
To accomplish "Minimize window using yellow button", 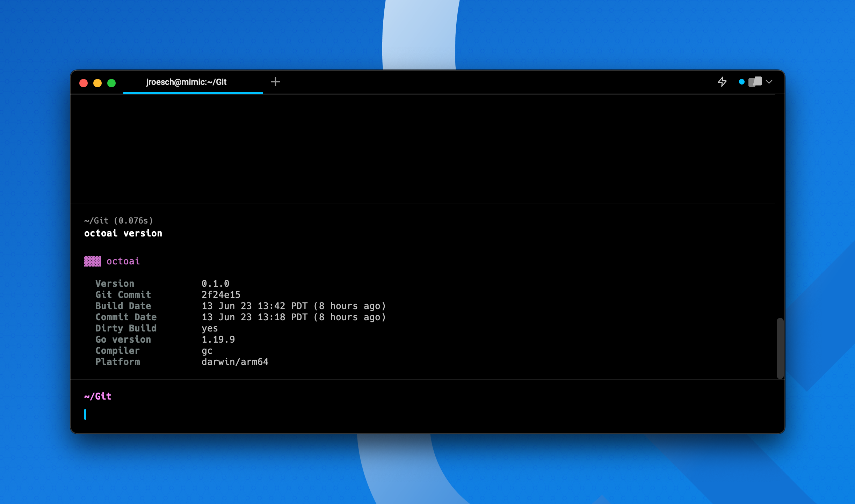I will [97, 83].
